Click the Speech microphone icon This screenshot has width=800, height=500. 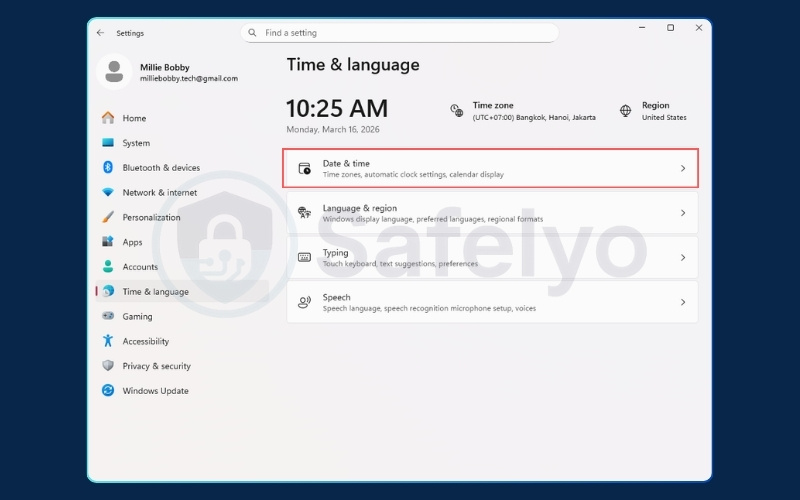[x=305, y=302]
